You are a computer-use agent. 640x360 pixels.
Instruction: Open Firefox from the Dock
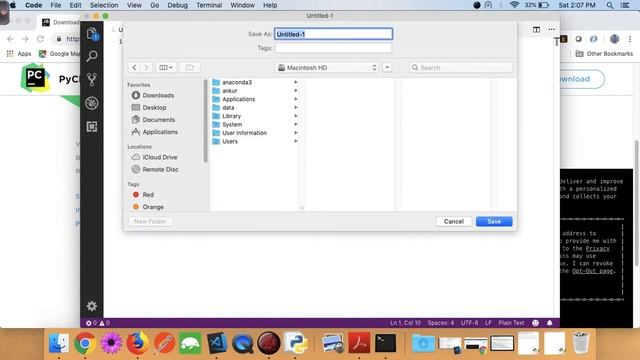(138, 343)
